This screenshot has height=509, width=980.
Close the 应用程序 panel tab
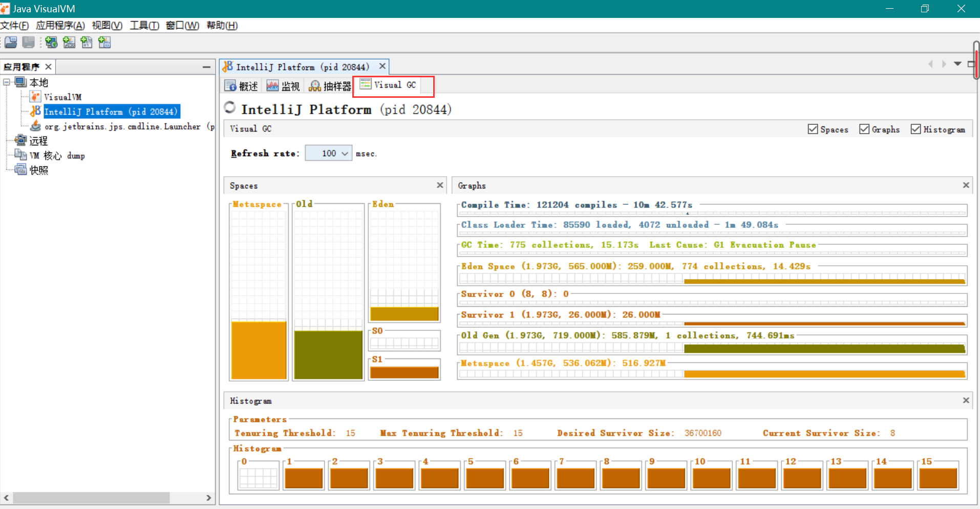[x=49, y=67]
